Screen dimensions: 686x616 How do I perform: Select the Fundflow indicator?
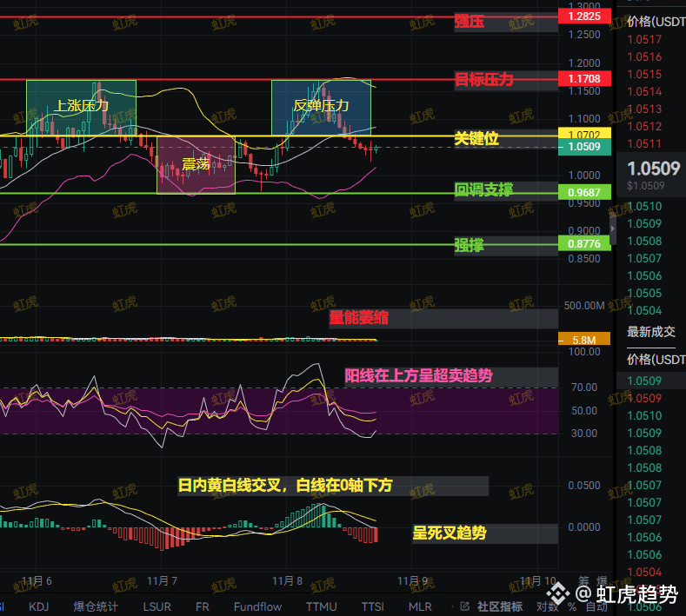click(257, 606)
